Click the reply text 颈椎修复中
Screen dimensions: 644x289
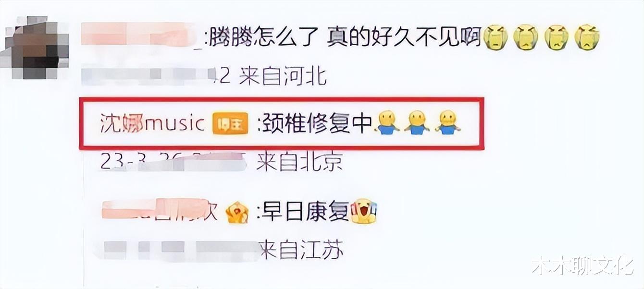coord(314,123)
